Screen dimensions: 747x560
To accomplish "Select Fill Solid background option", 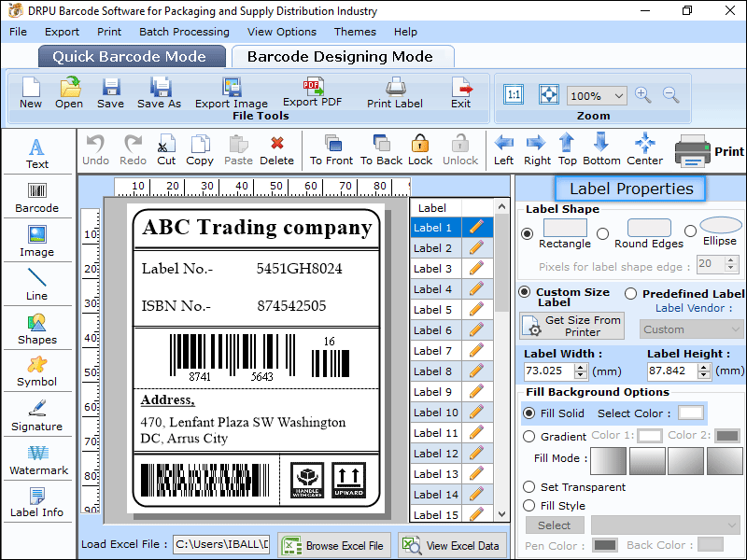I will click(529, 413).
